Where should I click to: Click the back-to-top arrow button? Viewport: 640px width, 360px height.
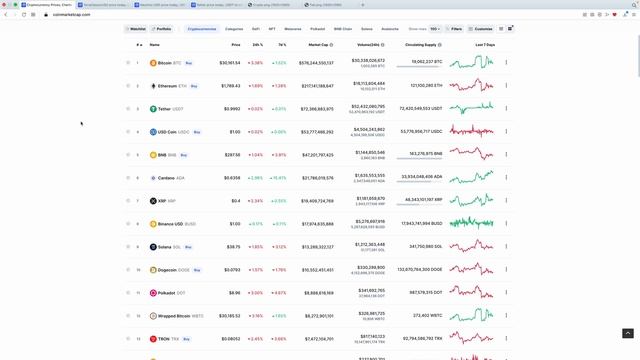[628, 333]
